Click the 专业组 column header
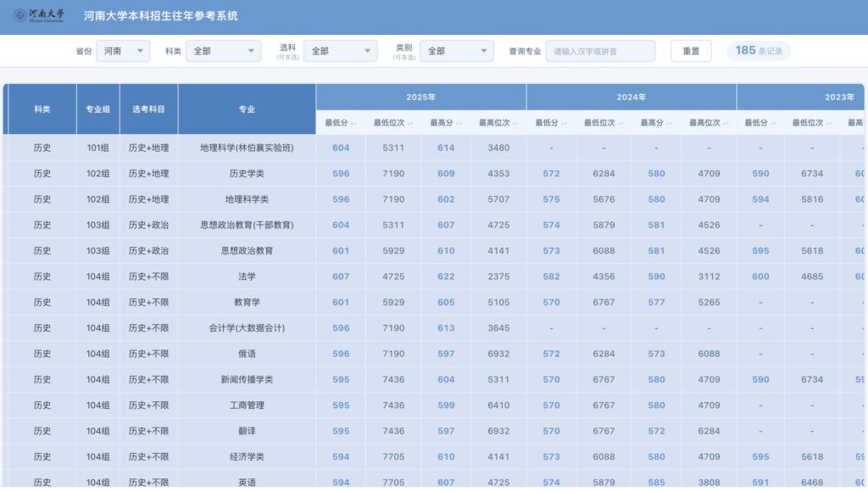 point(98,109)
